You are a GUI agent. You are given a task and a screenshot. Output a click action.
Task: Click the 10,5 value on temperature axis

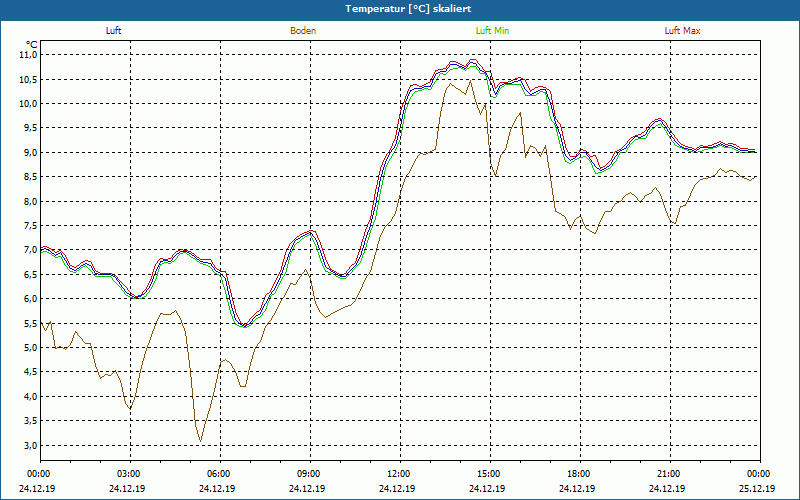[x=29, y=80]
